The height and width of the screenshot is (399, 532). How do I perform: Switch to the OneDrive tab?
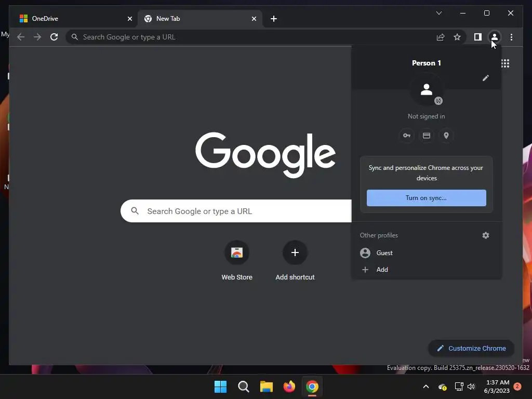click(75, 19)
